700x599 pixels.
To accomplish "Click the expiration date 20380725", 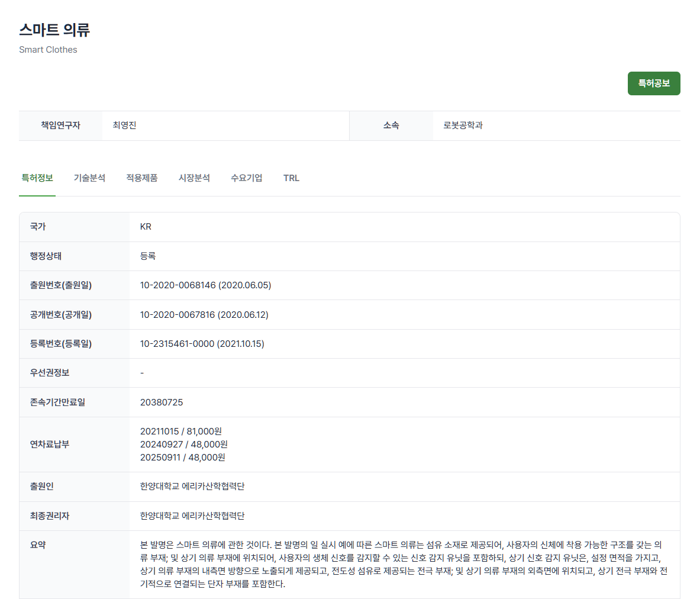I will [160, 402].
